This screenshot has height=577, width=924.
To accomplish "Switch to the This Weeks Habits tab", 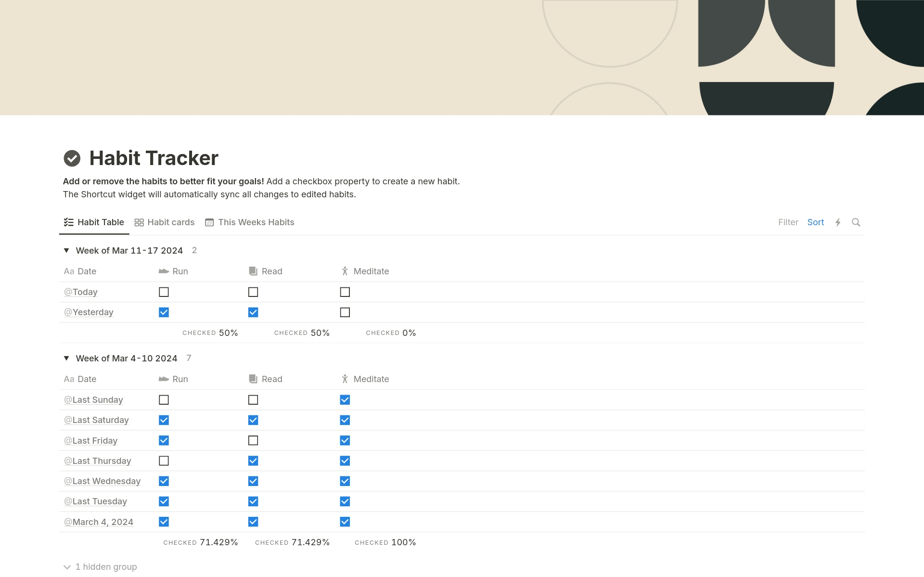I will pyautogui.click(x=256, y=222).
